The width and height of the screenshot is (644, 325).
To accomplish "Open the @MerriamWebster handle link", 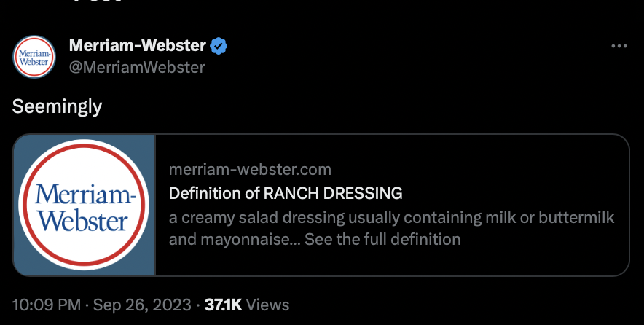I will 137,67.
